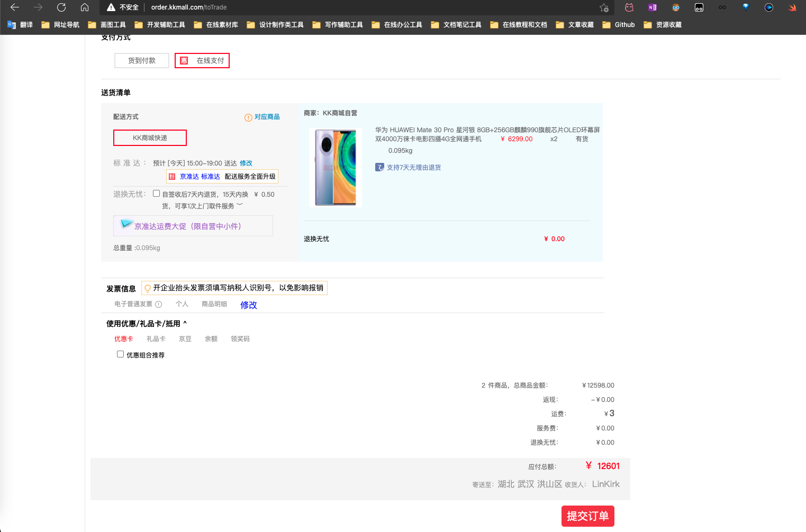Click 支持7天无理由退货 link
This screenshot has height=532, width=806.
pos(414,168)
